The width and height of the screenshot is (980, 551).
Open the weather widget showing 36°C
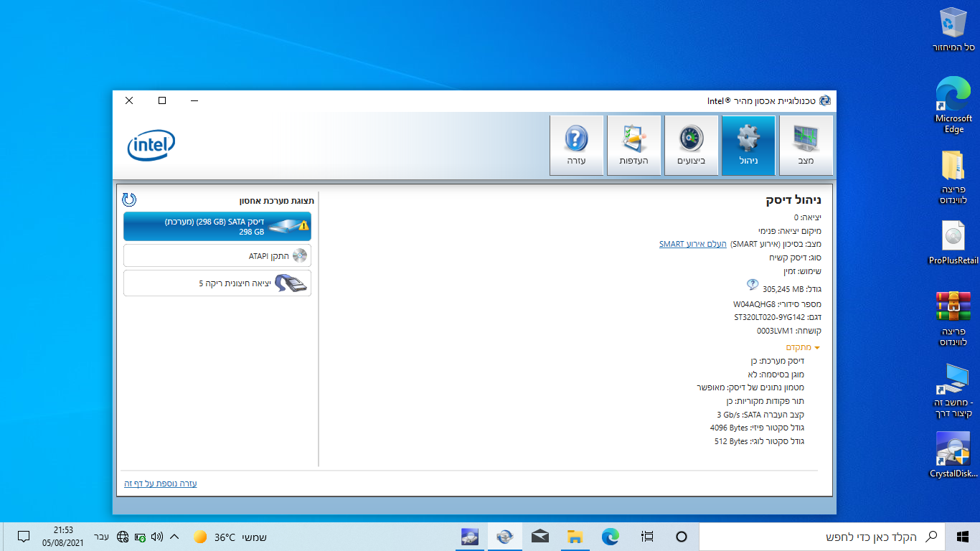point(230,537)
